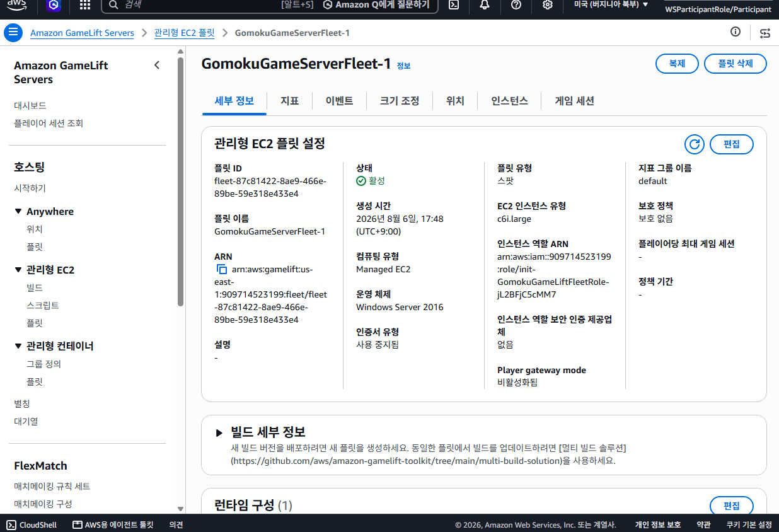The image size is (779, 532).
Task: Collapse the 관리형 컨테이너 sidebar section
Action: coord(18,346)
